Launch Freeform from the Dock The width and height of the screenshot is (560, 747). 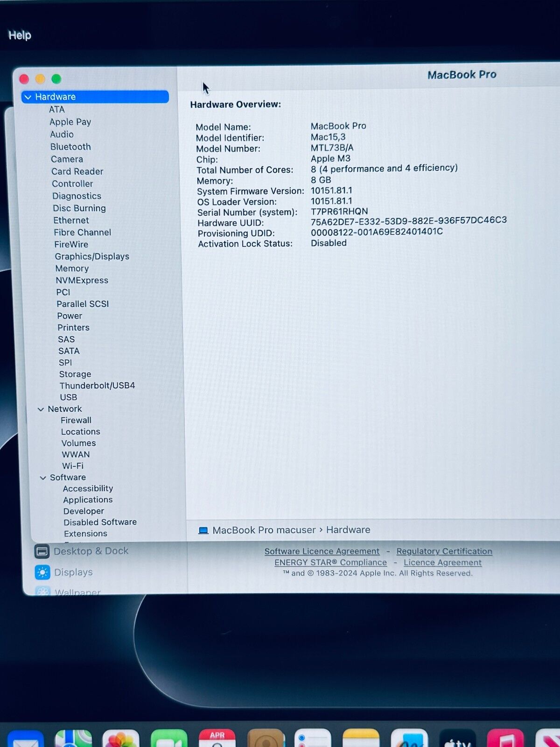[x=409, y=739]
